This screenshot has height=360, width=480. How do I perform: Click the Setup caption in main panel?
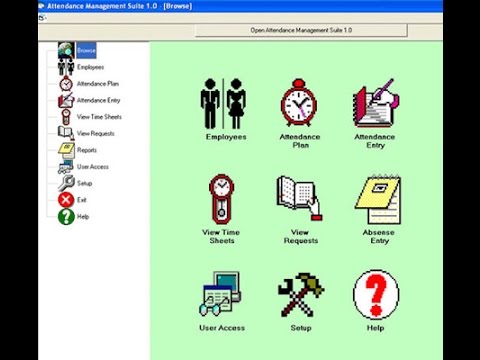pyautogui.click(x=301, y=328)
